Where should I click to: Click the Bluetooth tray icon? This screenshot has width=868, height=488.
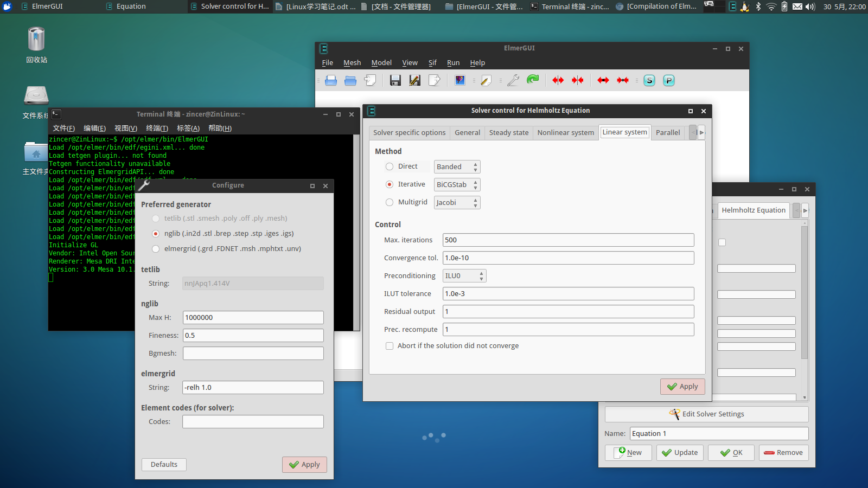point(758,7)
